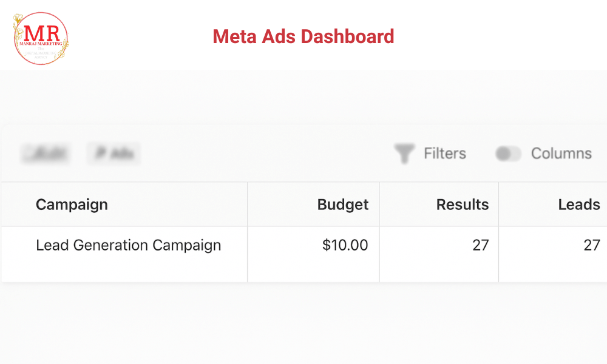Sort by the Results column header
The image size is (607, 364).
click(463, 204)
